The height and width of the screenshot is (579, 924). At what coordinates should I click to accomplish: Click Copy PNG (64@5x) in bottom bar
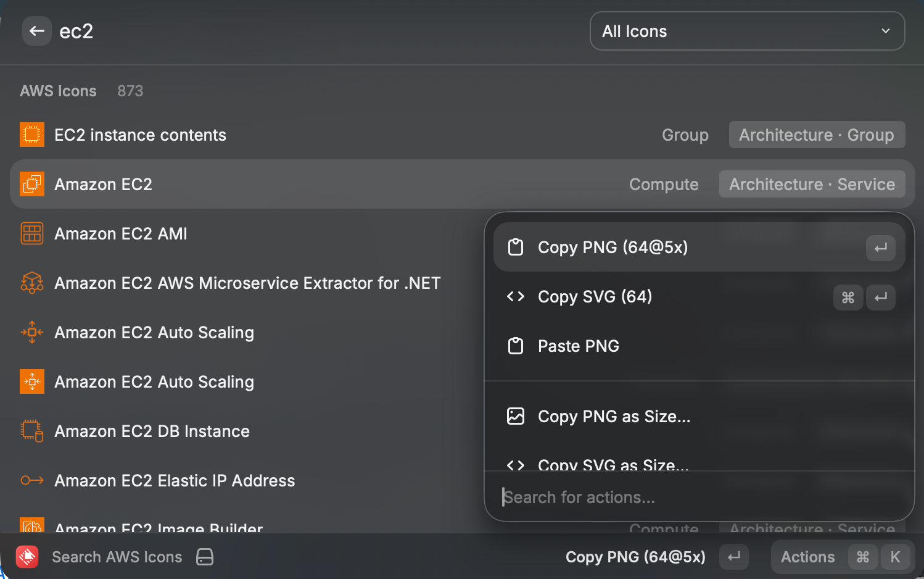pos(635,557)
